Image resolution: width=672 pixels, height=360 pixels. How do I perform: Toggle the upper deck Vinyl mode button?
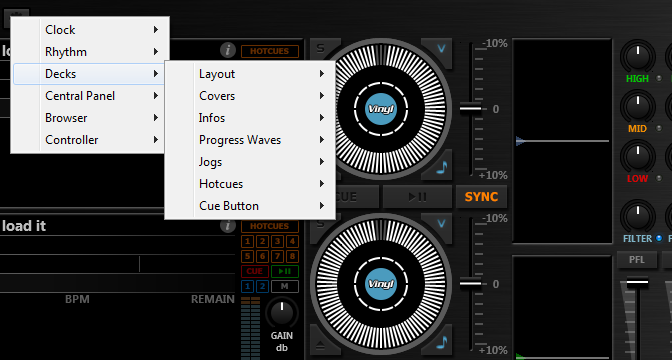pyautogui.click(x=381, y=109)
